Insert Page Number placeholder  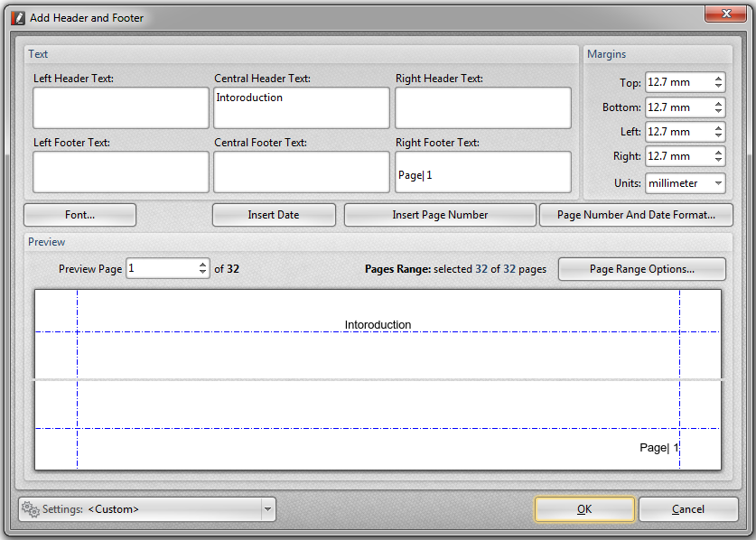(440, 215)
